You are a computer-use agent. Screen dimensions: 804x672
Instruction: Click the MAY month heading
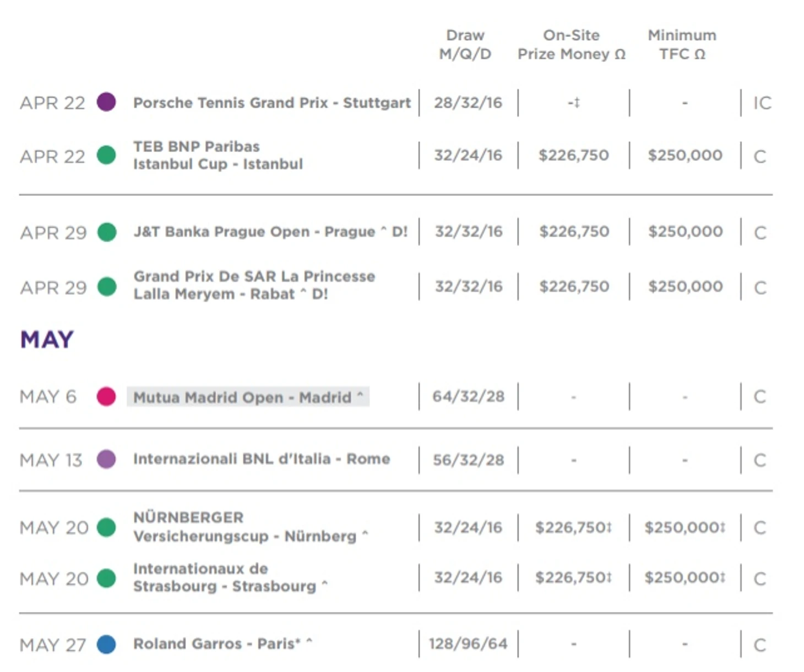point(47,340)
